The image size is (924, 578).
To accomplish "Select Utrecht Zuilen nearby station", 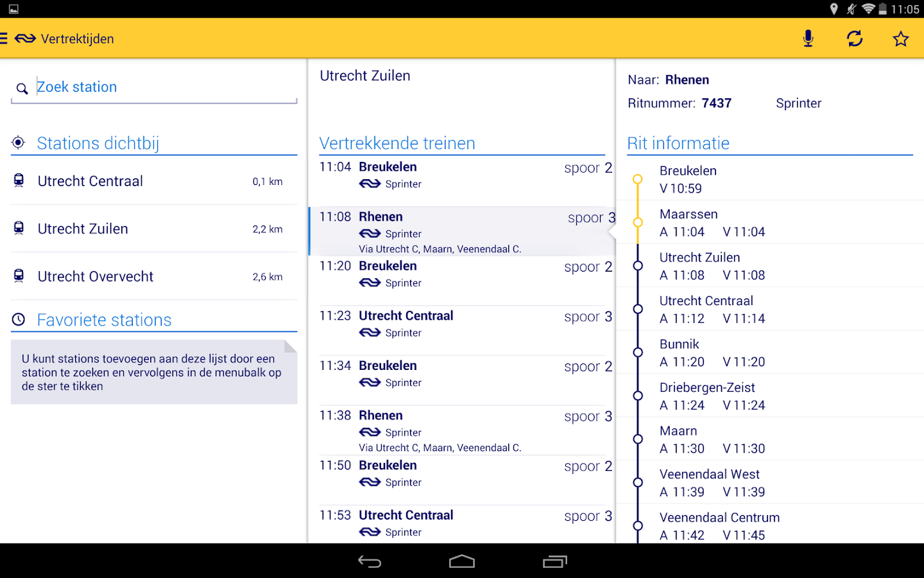I will [154, 229].
